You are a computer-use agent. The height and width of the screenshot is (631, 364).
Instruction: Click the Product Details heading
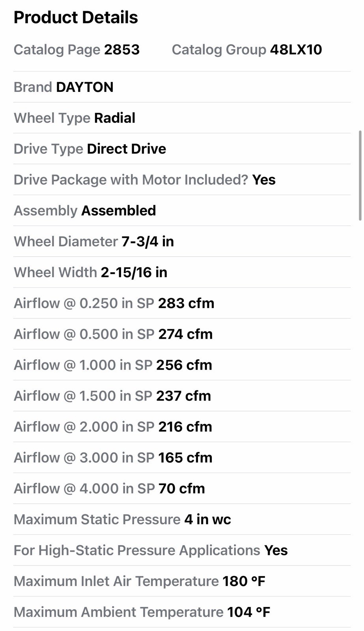click(76, 17)
